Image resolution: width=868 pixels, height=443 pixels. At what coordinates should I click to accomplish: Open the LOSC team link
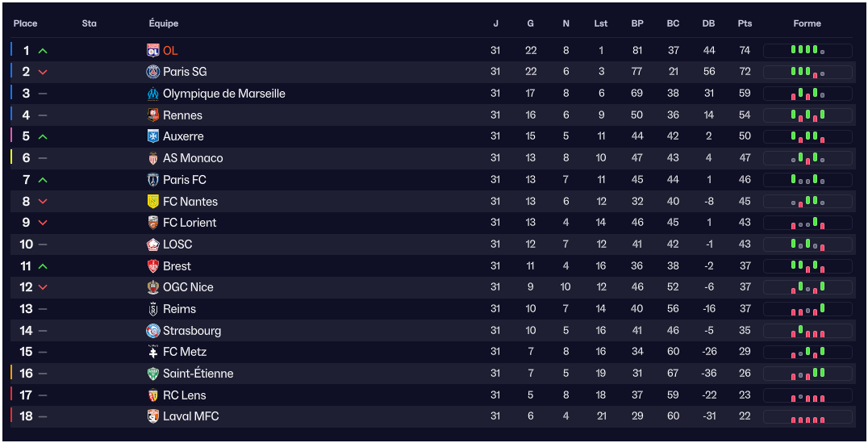[177, 244]
